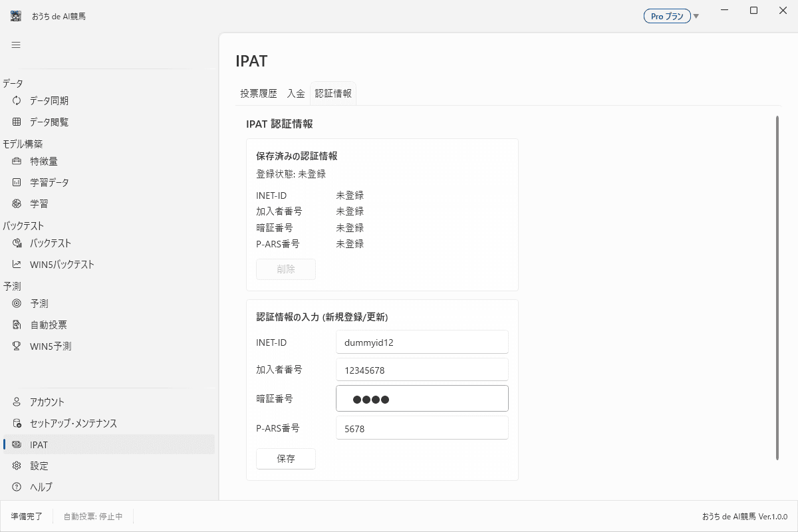Screen dimensions: 798x532
Task: Open the Pro プラン dropdown arrow
Action: (696, 17)
